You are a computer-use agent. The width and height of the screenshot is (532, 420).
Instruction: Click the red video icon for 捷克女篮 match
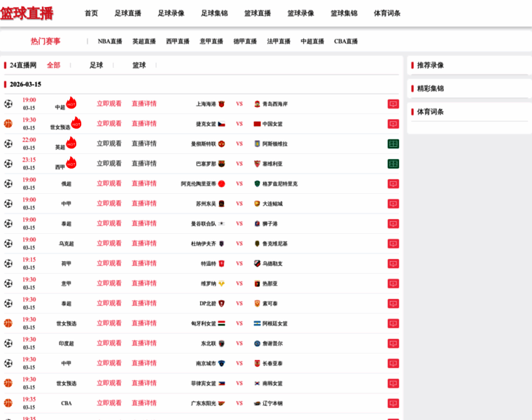tap(393, 124)
